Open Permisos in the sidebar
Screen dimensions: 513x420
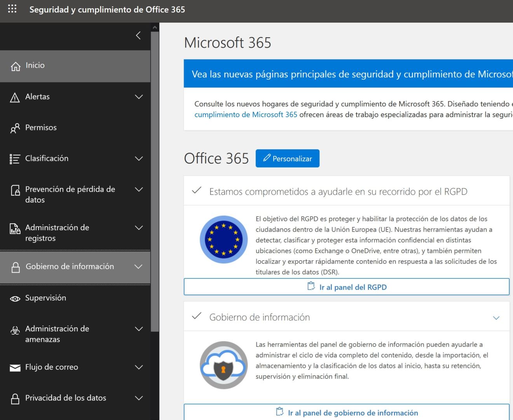(x=75, y=128)
